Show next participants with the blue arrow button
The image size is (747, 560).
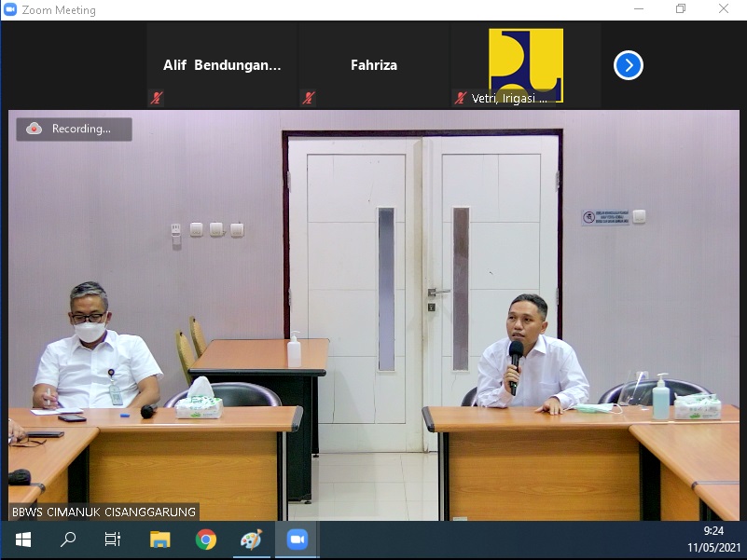(628, 65)
